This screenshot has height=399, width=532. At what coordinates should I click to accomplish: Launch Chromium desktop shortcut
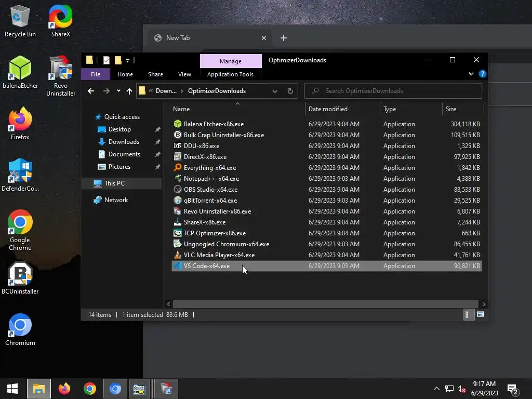pos(20,329)
